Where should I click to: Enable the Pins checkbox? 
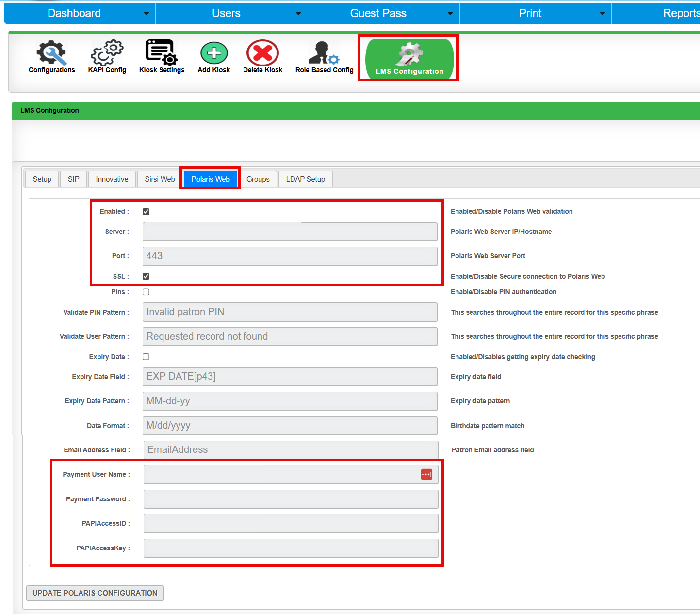[x=146, y=292]
